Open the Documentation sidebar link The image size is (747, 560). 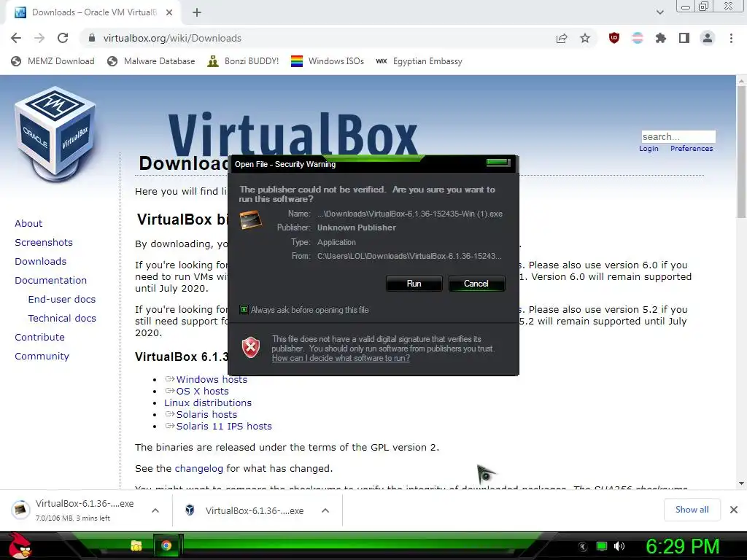coord(50,281)
